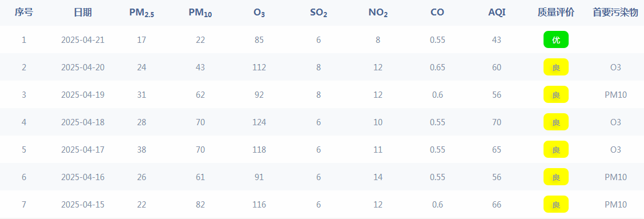Viewport: 644px width, 219px height.
Task: Click the date 2025-04-21 cell
Action: click(x=83, y=40)
